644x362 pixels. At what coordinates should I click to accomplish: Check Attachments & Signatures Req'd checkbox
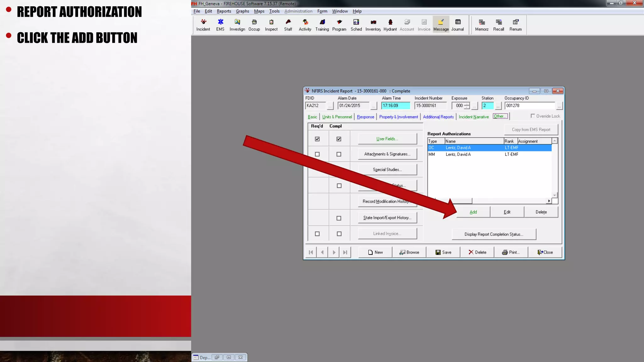[317, 154]
